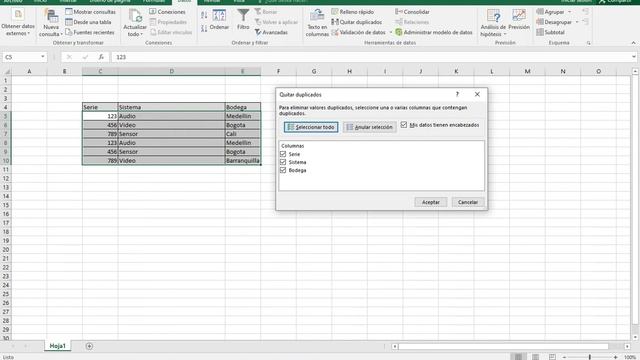640x360 pixels.
Task: Close the Quitar duplicados dialog
Action: pos(477,94)
